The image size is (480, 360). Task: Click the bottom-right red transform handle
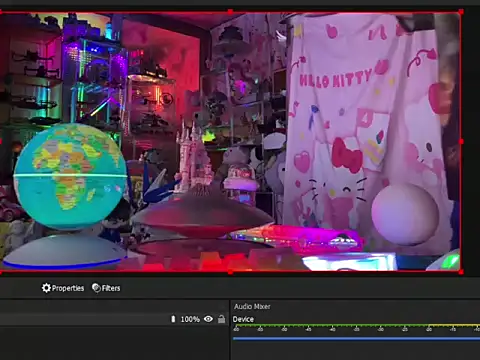(x=461, y=272)
